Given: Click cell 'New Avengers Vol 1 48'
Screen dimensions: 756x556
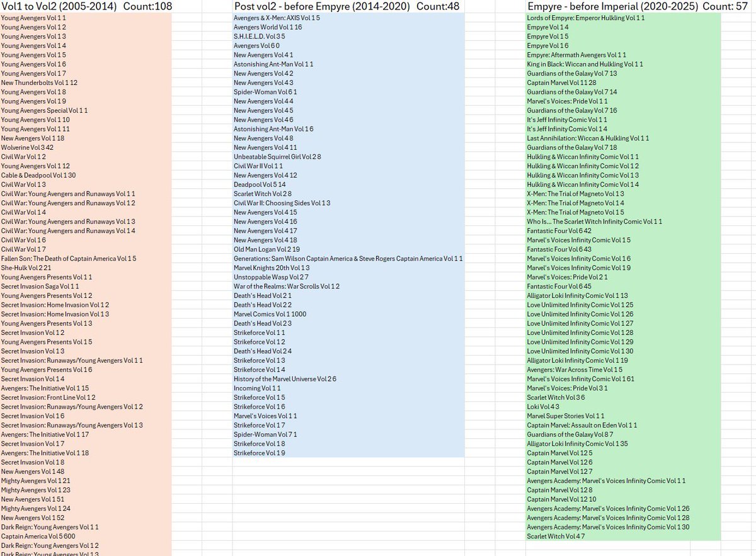Looking at the screenshot, I should [86, 472].
